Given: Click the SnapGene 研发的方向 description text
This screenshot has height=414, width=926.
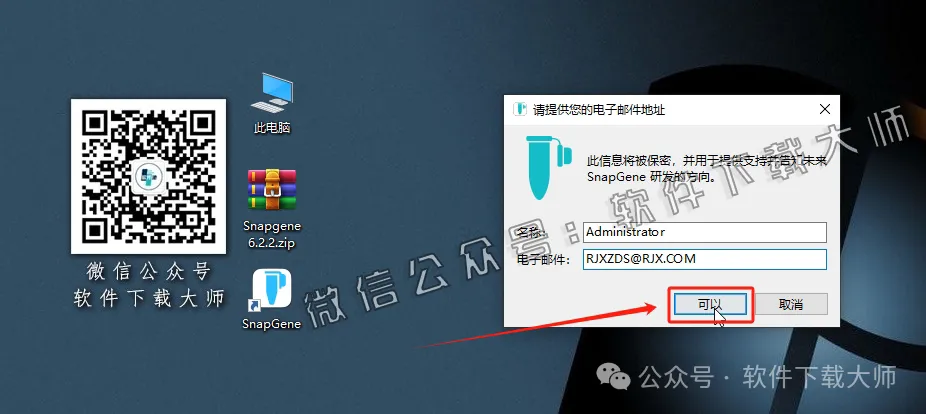Looking at the screenshot, I should 651,177.
